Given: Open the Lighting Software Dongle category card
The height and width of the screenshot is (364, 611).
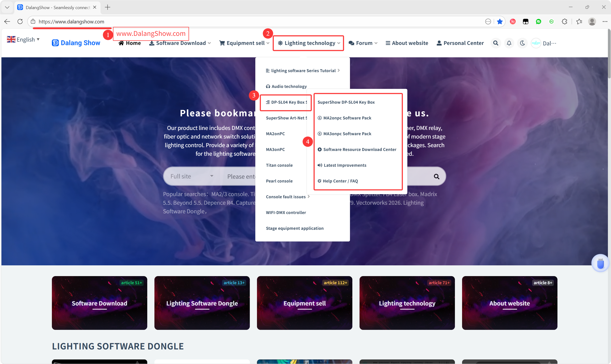Looking at the screenshot, I should (202, 303).
